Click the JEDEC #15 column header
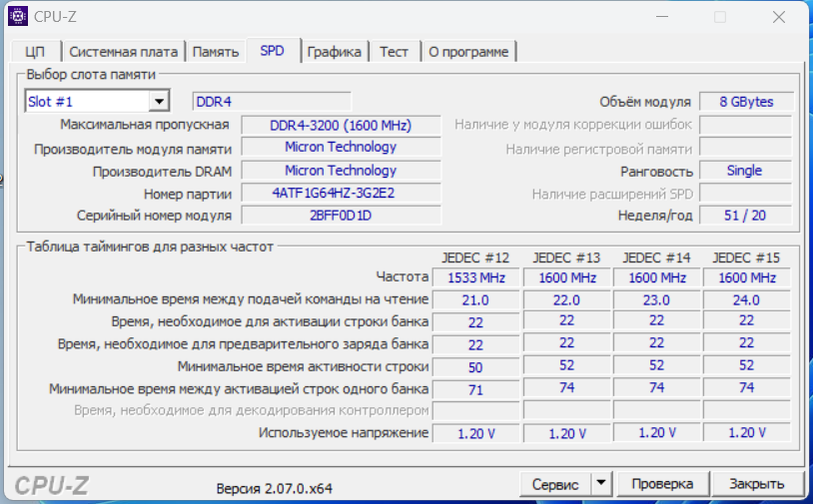 tap(746, 257)
